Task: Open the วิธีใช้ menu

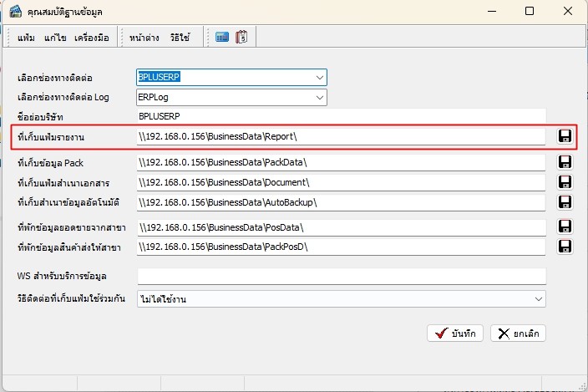Action: coord(180,38)
